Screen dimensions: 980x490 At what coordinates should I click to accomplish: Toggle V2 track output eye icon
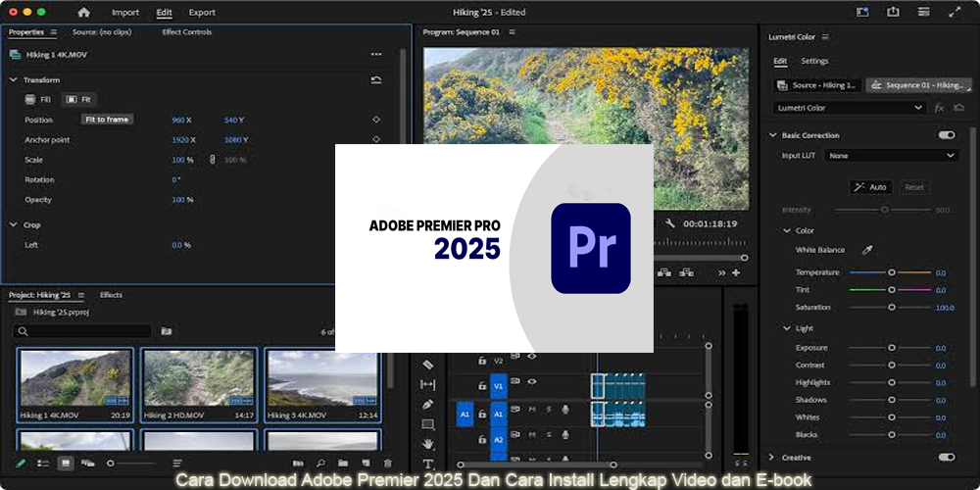(x=532, y=357)
